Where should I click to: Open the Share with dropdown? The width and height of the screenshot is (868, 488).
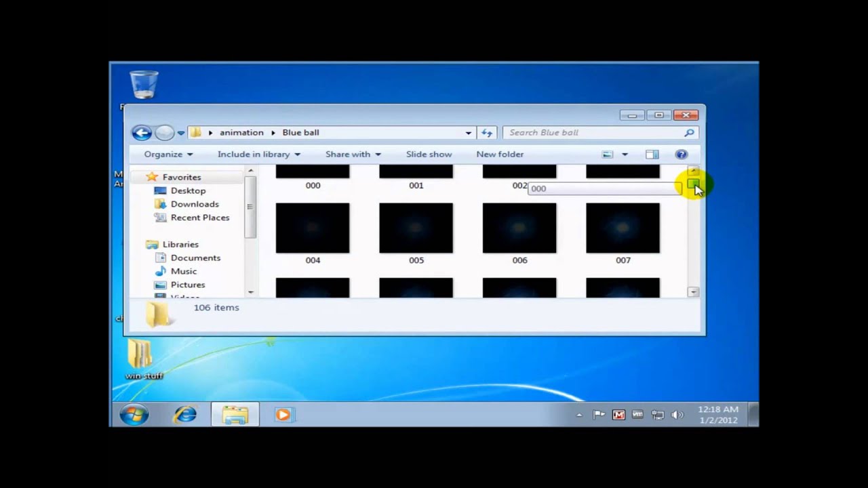coord(353,155)
